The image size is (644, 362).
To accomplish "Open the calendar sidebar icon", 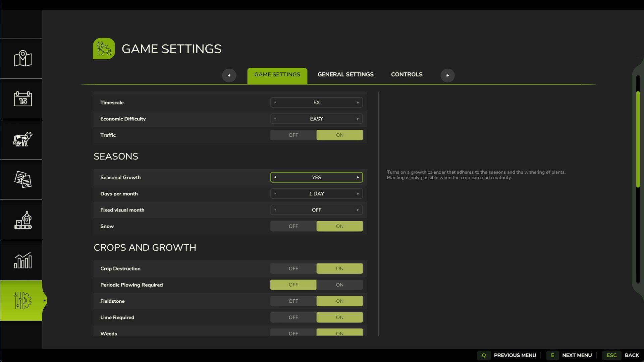I will coord(22,99).
